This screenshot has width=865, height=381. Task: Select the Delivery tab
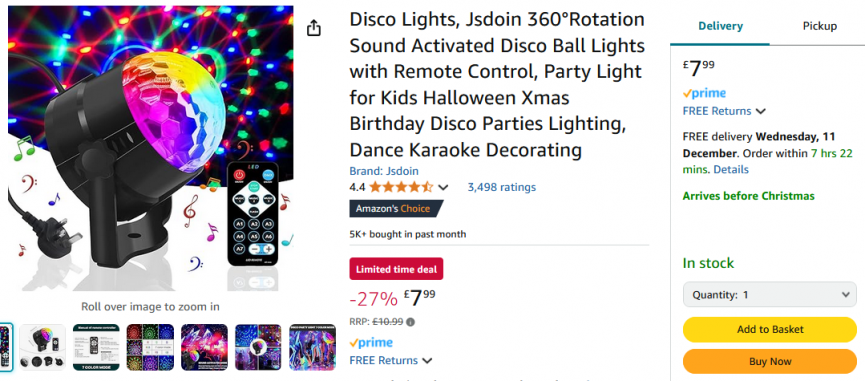[720, 26]
